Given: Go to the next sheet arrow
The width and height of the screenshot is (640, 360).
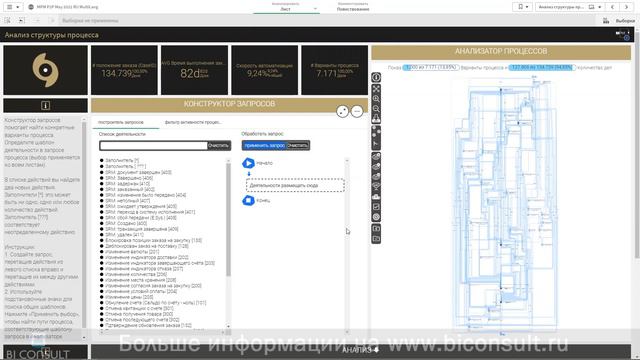Looking at the screenshot, I should coord(626,7).
